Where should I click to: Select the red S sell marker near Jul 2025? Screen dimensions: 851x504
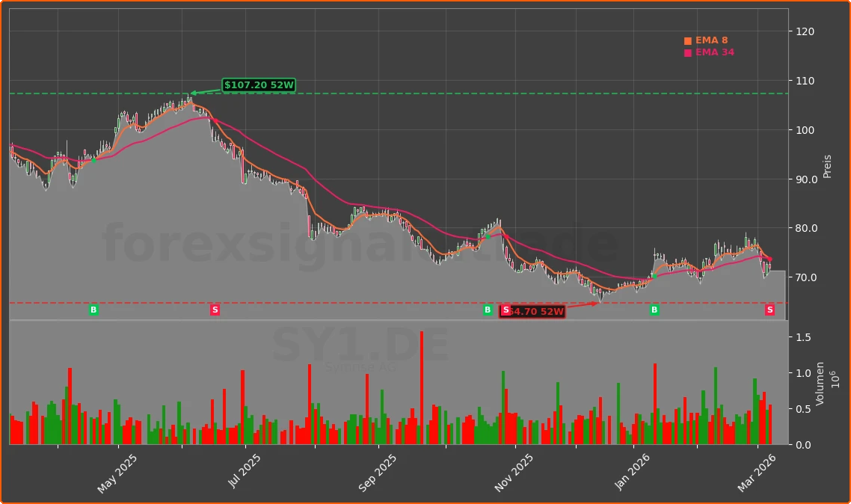pyautogui.click(x=215, y=310)
